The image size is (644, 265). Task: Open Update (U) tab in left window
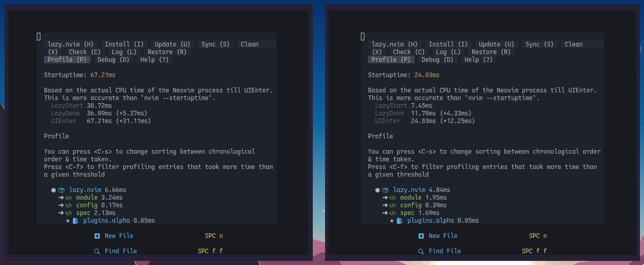172,45
